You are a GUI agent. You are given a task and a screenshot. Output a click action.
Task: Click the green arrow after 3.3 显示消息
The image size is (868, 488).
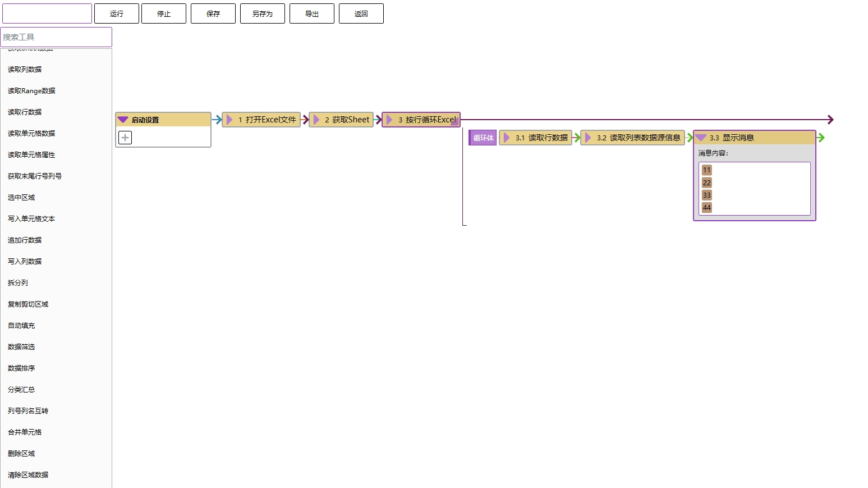click(x=821, y=138)
